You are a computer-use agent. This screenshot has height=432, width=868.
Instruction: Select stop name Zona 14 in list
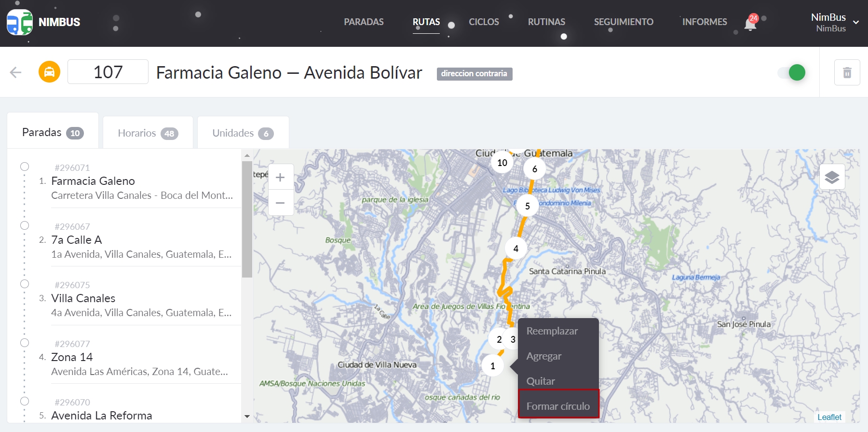click(x=72, y=357)
